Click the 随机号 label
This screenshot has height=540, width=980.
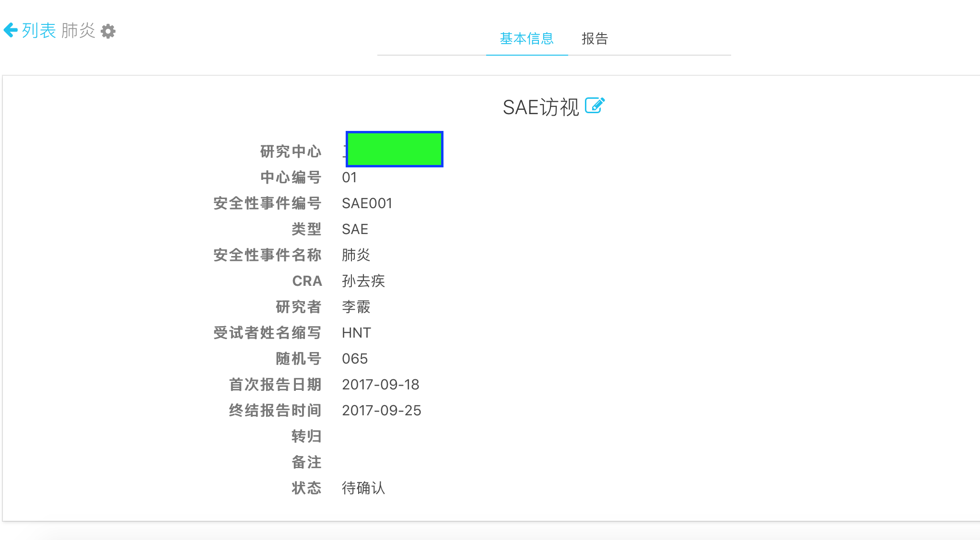pos(299,359)
